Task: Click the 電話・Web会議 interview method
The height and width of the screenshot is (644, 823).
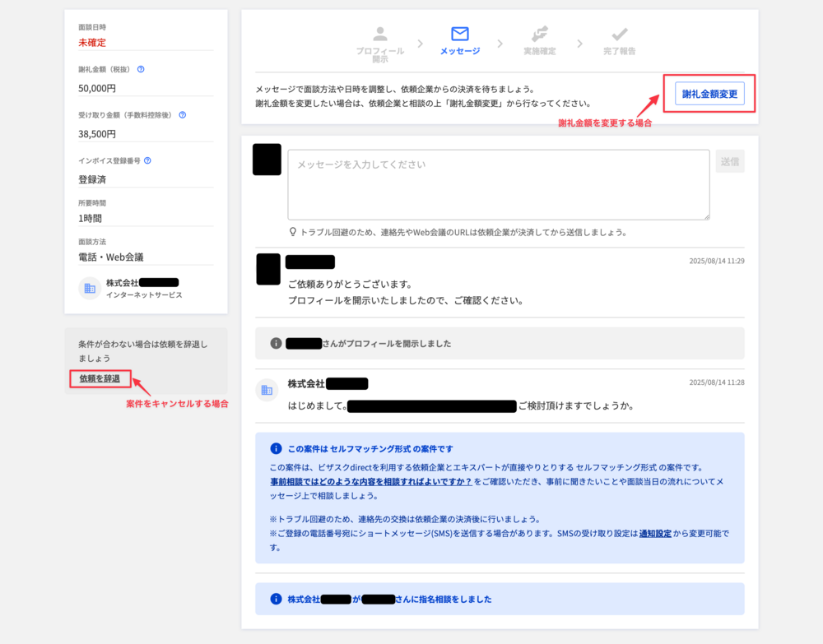Action: point(111,257)
